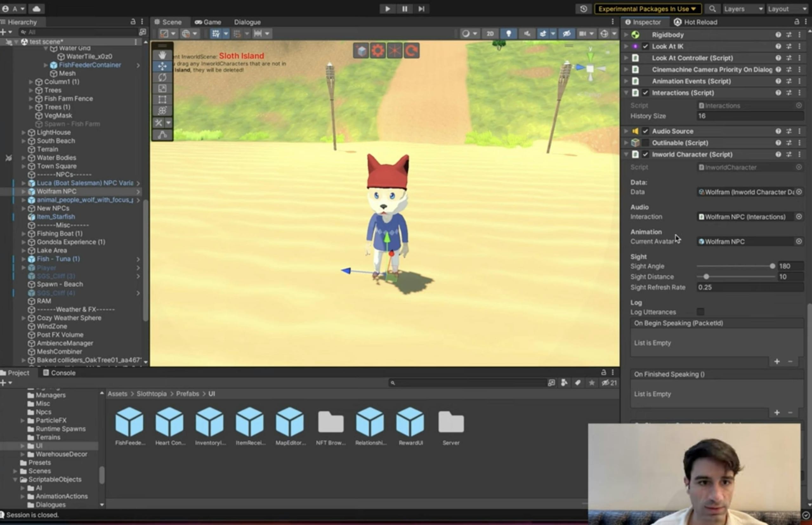Disable the Audio Source component checkbox

645,131
